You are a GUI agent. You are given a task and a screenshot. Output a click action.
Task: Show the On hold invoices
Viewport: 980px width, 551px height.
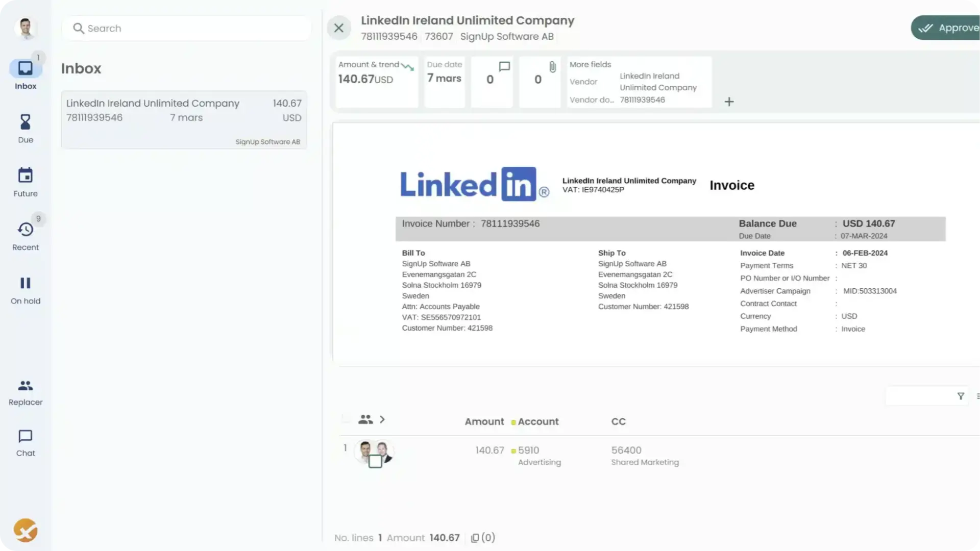point(25,283)
